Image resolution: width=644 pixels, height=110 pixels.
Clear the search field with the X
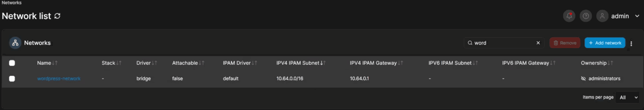coord(538,43)
